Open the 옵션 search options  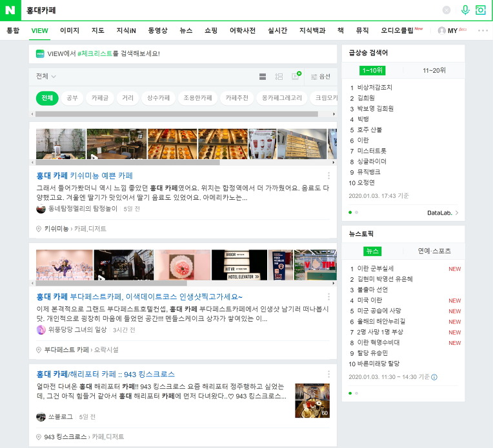click(321, 77)
